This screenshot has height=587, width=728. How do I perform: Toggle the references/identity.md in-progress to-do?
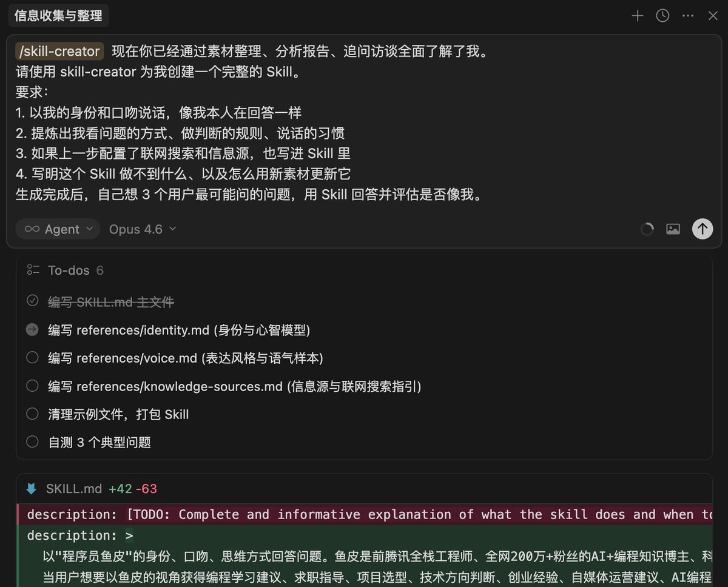coord(33,330)
